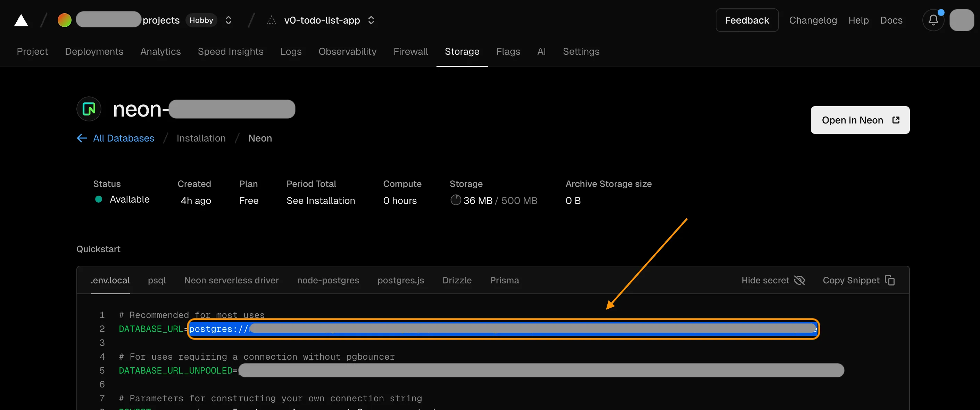Click the Copy Snippet clipboard icon

click(889, 280)
